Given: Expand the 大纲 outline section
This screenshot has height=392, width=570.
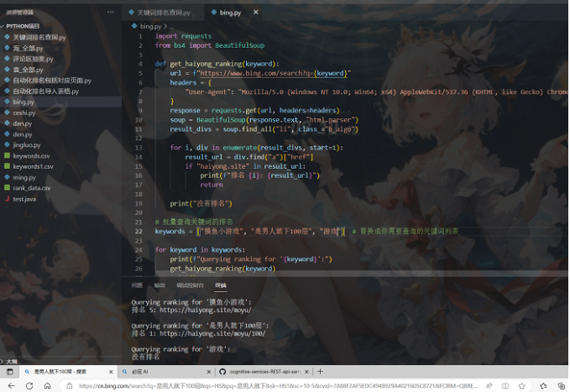Looking at the screenshot, I should (x=3, y=358).
